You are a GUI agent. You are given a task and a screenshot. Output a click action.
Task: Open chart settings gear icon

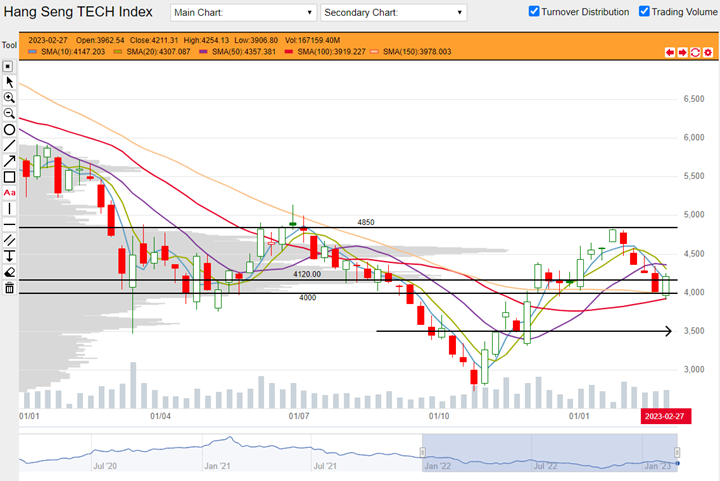pyautogui.click(x=708, y=52)
